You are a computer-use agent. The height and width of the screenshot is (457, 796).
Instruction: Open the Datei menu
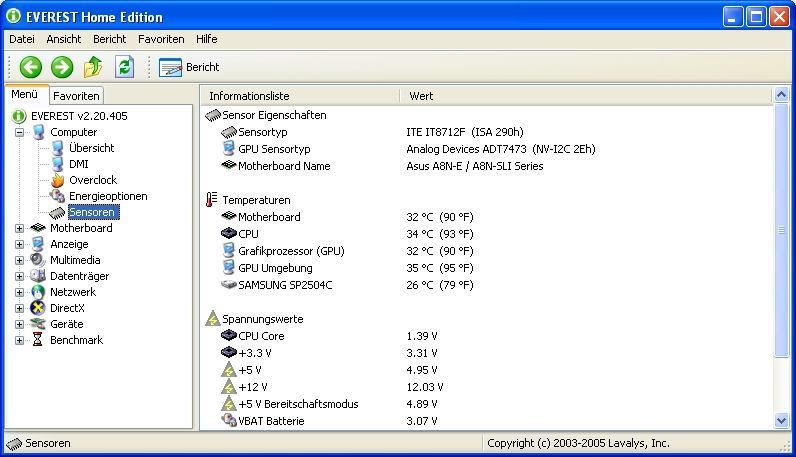click(22, 39)
